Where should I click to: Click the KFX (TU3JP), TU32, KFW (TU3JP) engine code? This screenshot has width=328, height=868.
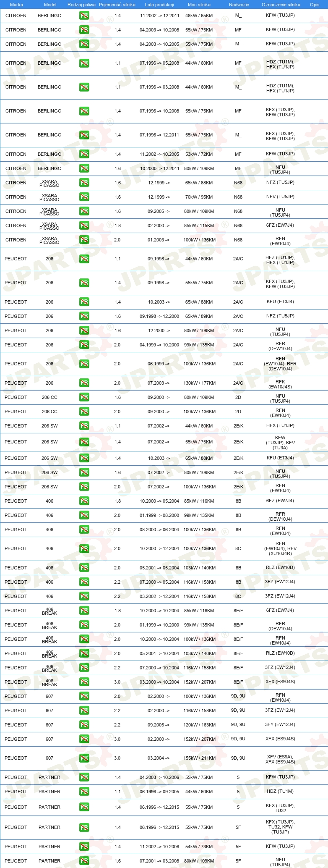280,827
